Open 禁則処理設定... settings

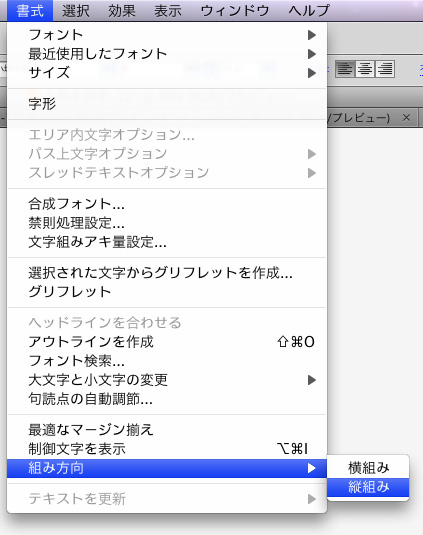coord(167,223)
